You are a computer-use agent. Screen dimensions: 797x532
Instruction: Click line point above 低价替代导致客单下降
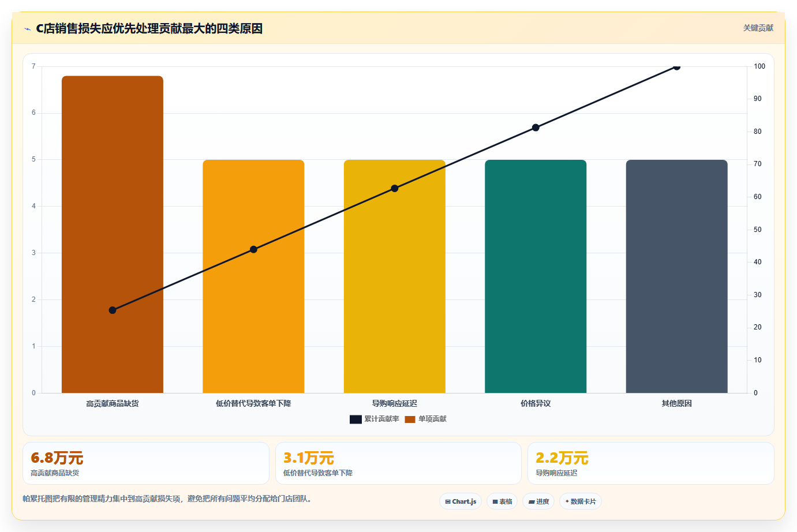(253, 249)
